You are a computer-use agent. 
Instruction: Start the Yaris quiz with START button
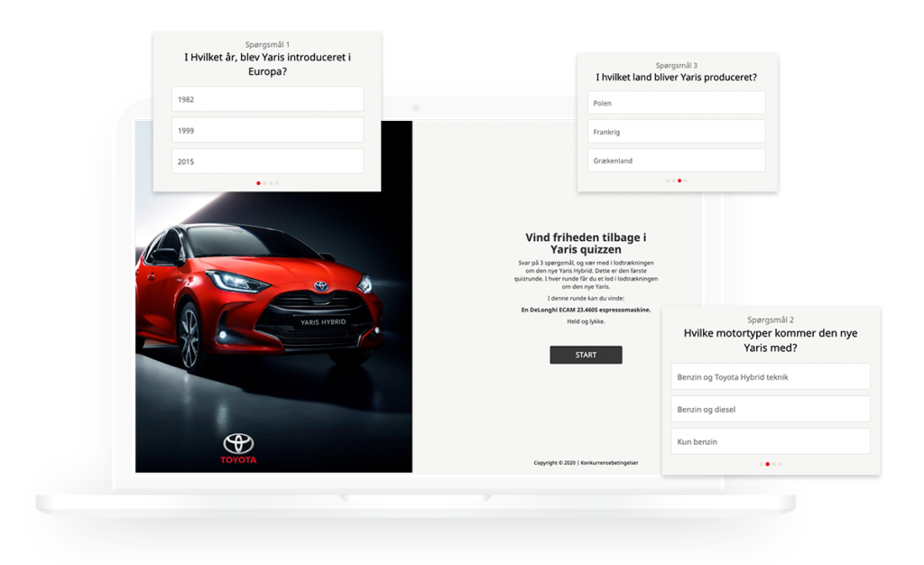click(x=586, y=355)
